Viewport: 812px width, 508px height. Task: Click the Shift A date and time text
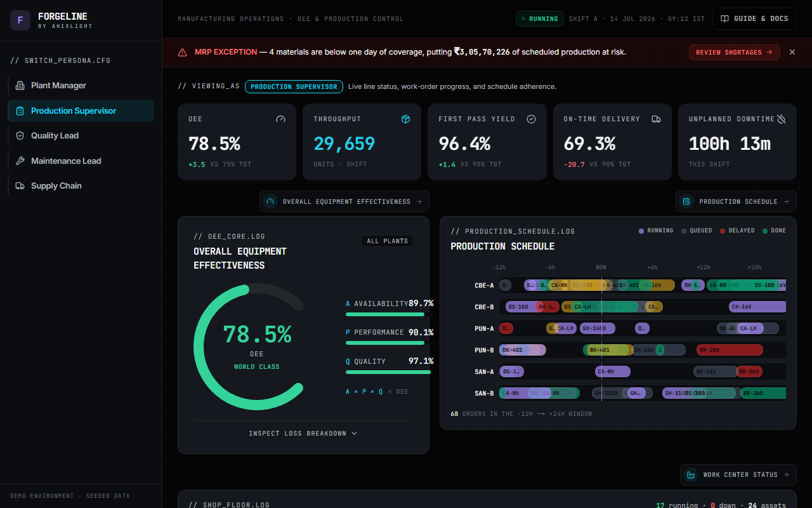637,19
